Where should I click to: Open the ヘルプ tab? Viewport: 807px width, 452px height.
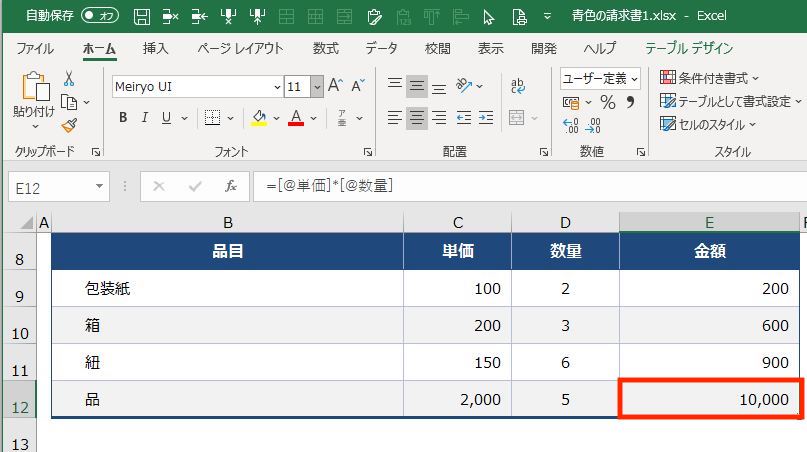600,48
